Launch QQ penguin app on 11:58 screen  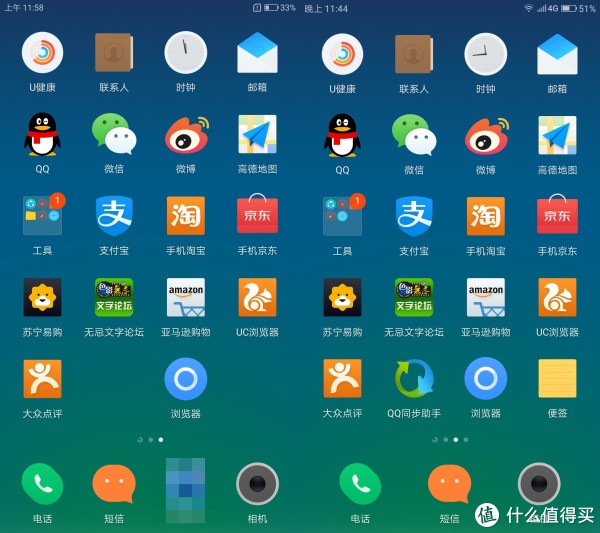pos(42,134)
